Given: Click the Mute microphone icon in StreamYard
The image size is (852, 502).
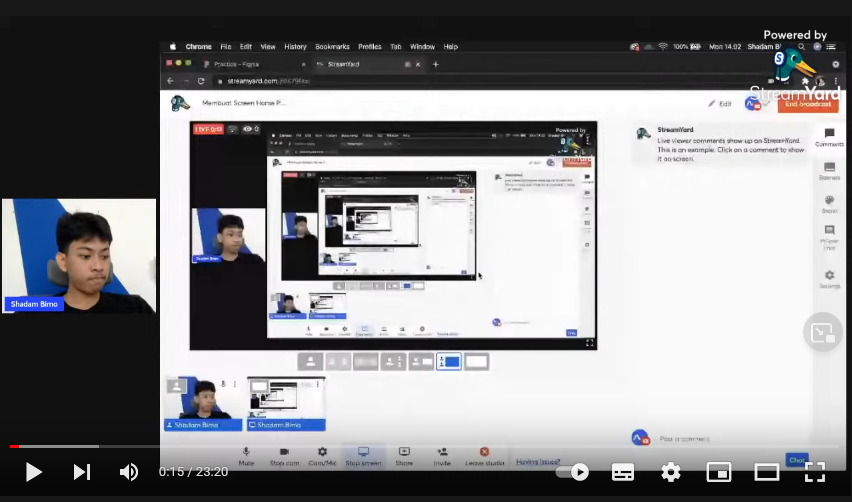Looking at the screenshot, I should pos(246,456).
